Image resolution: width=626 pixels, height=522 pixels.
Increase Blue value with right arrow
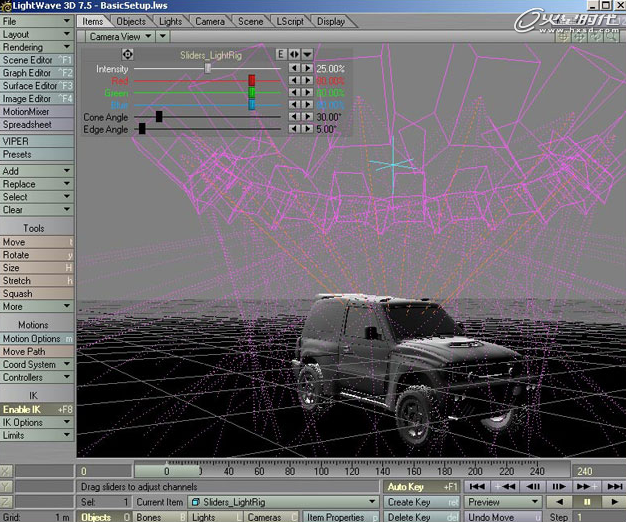click(x=307, y=105)
